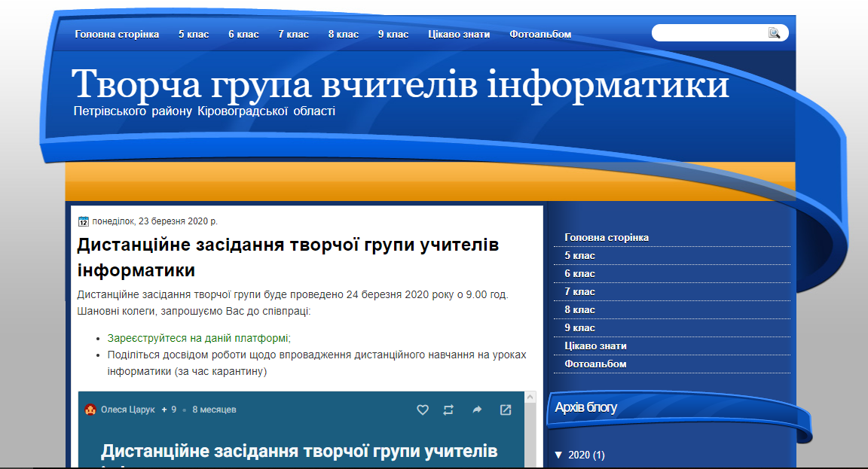Click the repost arrows icon in embed
This screenshot has width=868, height=469.
click(448, 410)
